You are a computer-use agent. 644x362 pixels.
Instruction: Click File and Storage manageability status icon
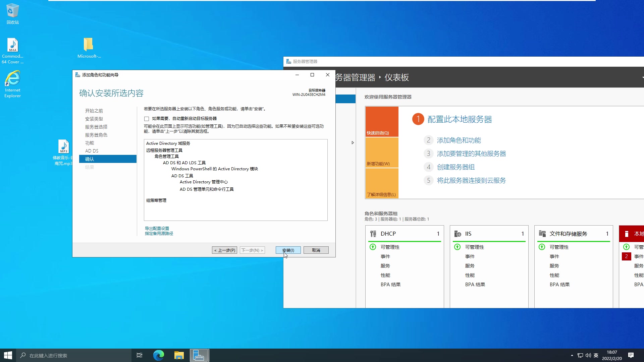542,247
